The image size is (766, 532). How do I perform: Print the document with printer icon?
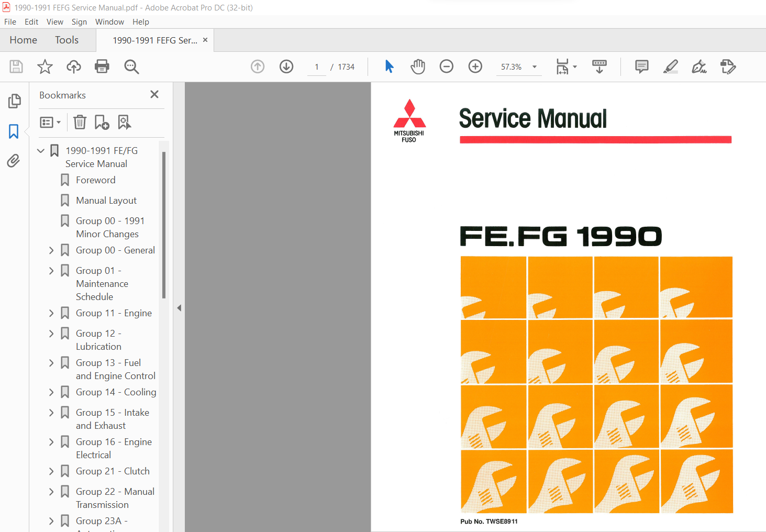click(x=102, y=66)
